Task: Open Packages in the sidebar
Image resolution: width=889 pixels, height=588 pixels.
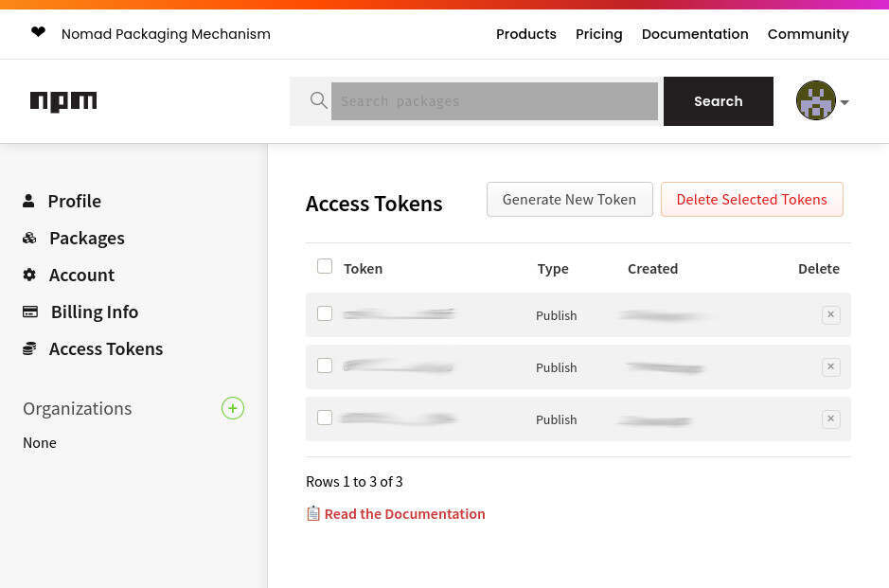Action: [x=86, y=238]
